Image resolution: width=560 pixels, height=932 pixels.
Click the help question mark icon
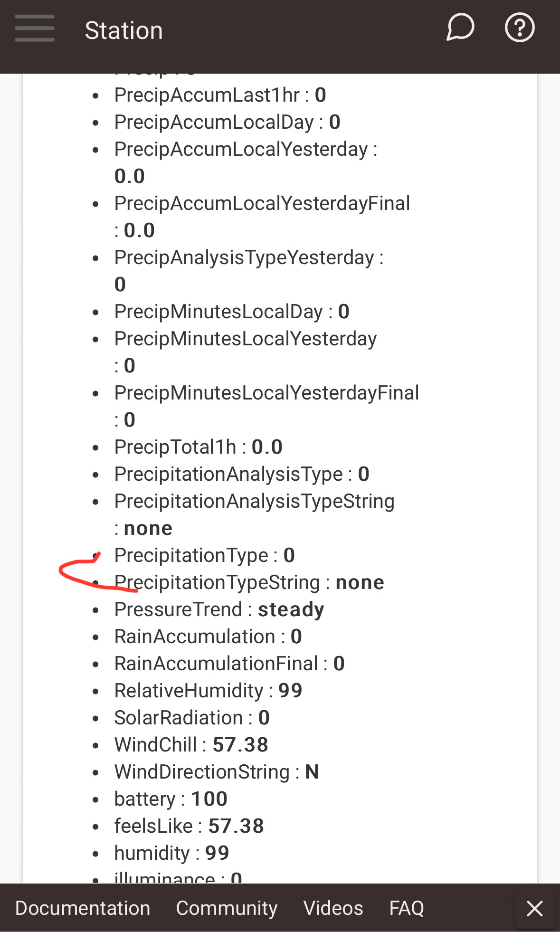pyautogui.click(x=519, y=28)
